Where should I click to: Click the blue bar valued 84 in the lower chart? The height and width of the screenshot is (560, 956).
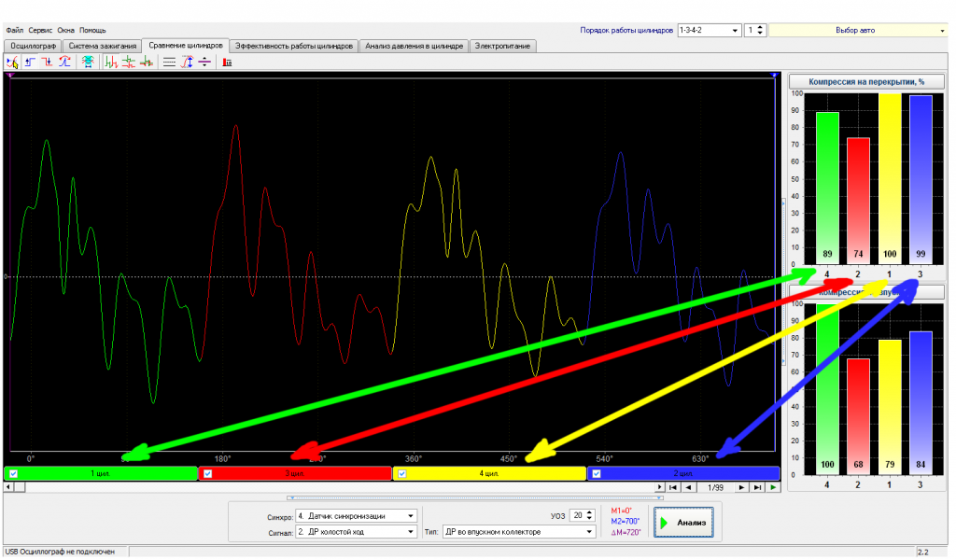coord(921,403)
